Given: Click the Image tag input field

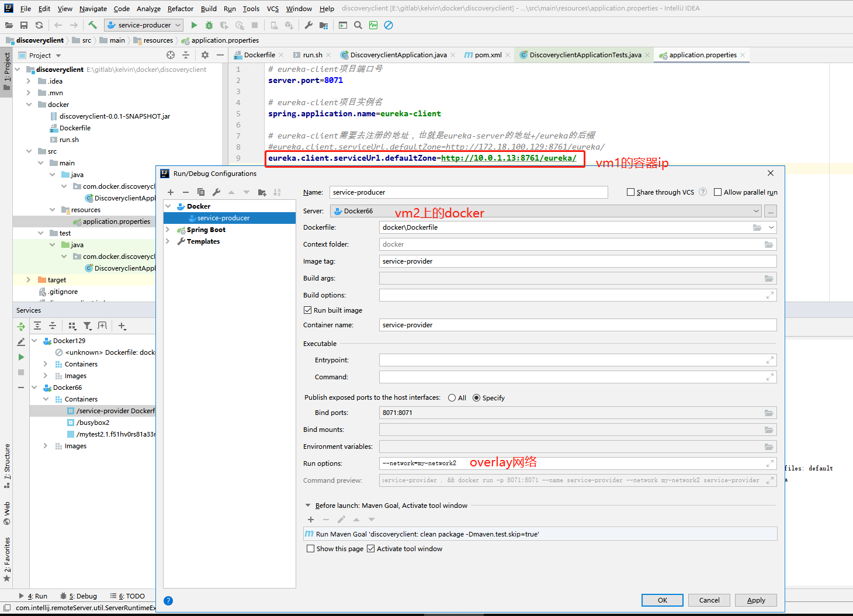Looking at the screenshot, I should (x=578, y=261).
